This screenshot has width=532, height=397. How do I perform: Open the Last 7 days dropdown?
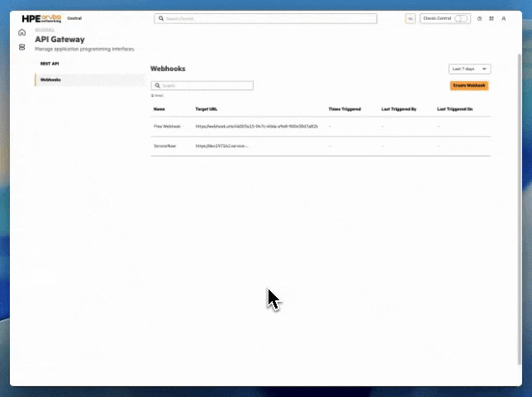[x=469, y=69]
